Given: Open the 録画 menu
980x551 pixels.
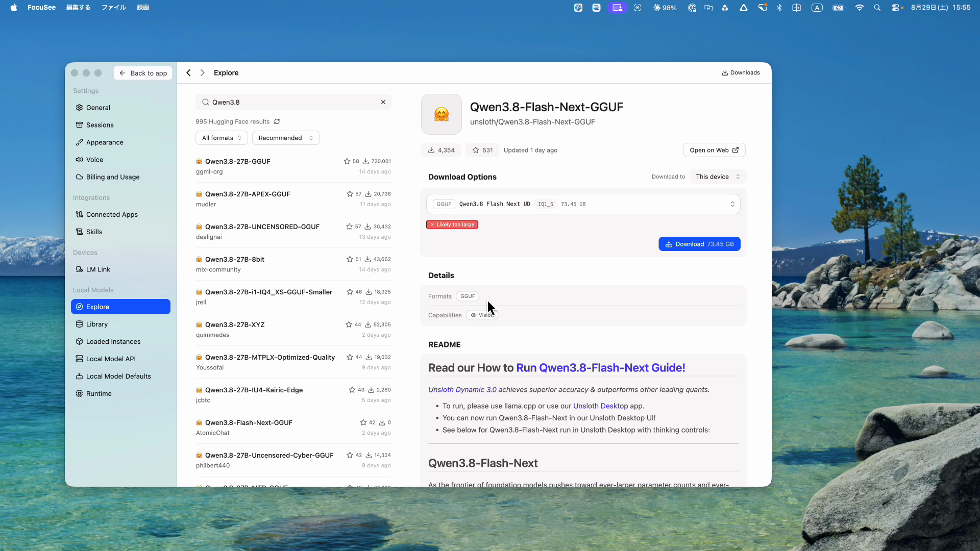Looking at the screenshot, I should tap(143, 8).
